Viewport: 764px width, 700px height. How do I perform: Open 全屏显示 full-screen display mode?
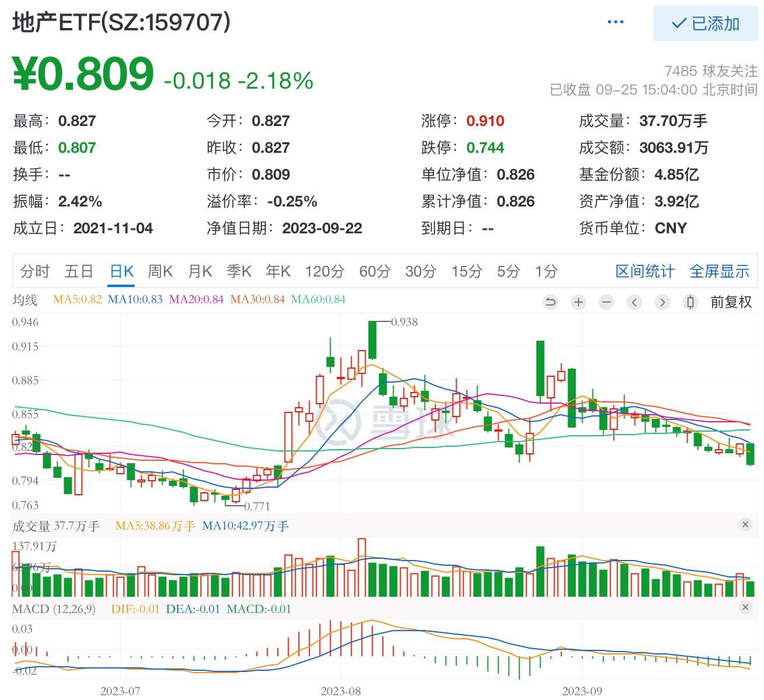coord(720,271)
